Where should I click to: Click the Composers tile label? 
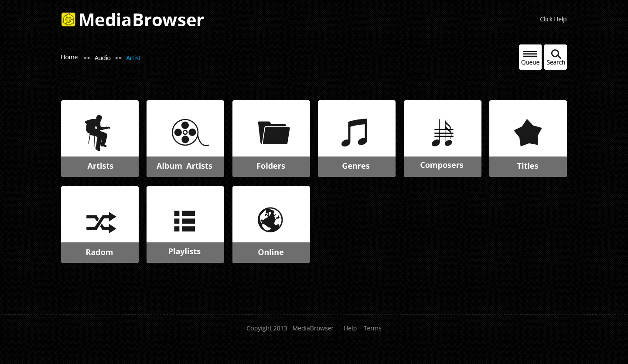coord(442,165)
